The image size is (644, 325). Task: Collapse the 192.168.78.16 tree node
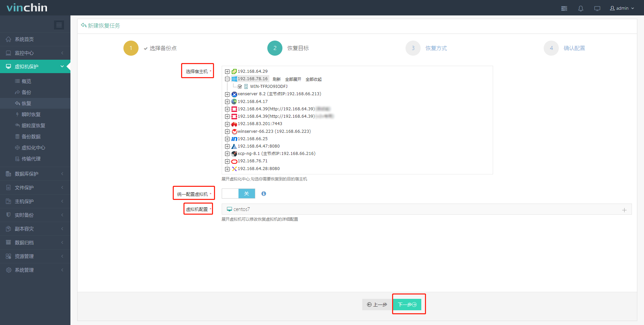(227, 79)
